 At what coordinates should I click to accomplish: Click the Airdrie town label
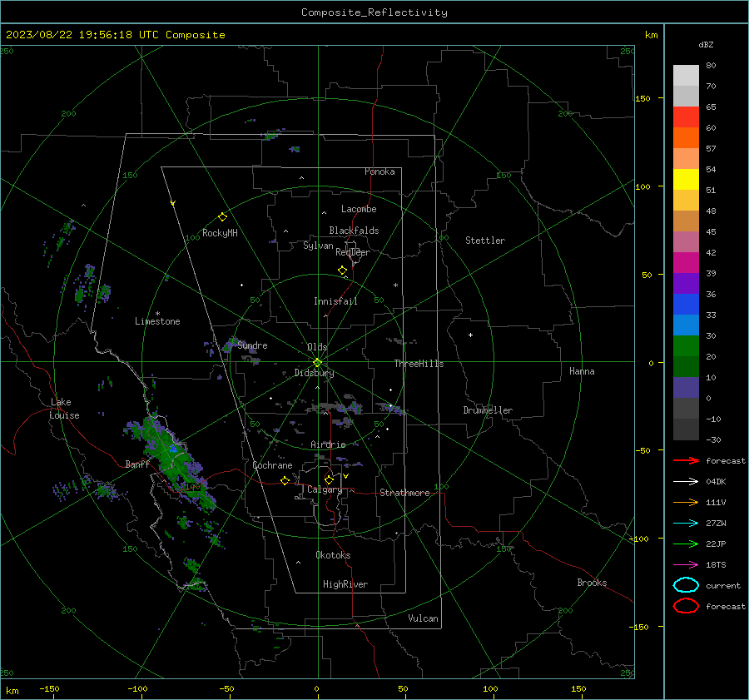click(x=328, y=444)
